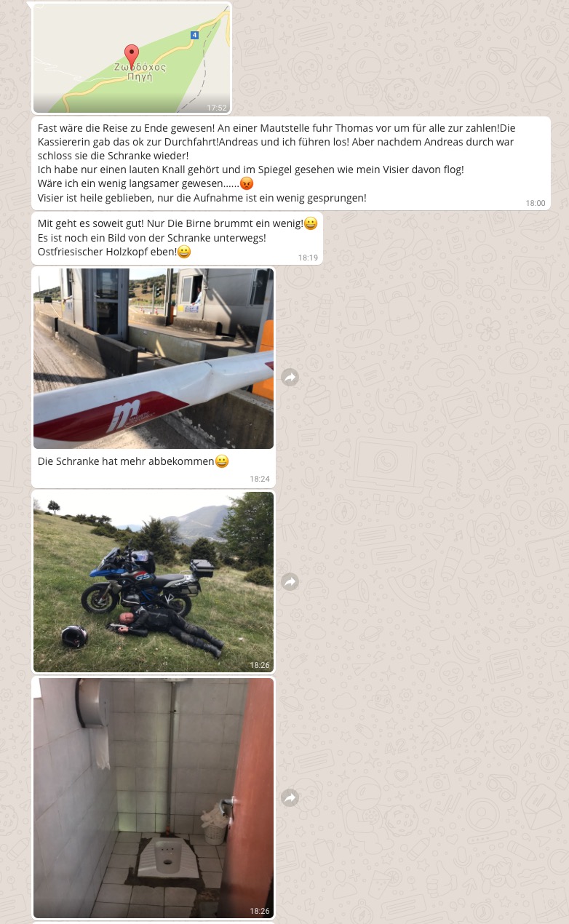The width and height of the screenshot is (569, 924).
Task: Click emoji after 'Die Schranke hat mehr abbekommen'
Action: click(x=222, y=461)
